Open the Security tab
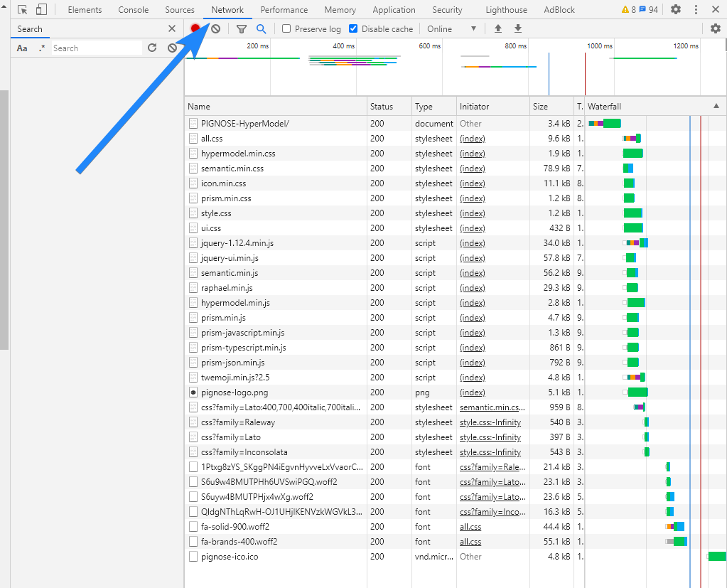Screen dimensions: 727x588 (447, 10)
